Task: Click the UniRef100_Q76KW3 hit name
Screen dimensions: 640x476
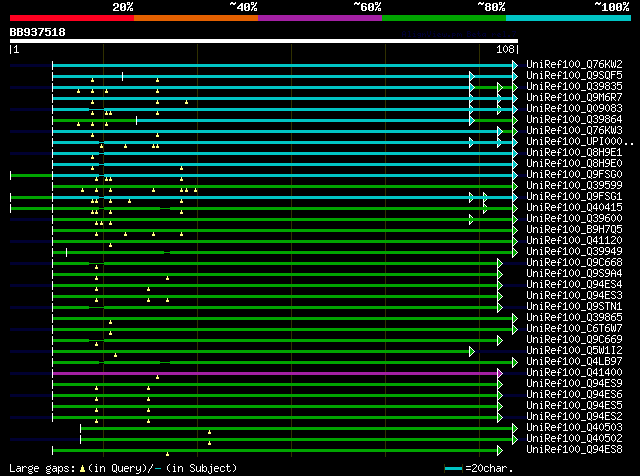Action: pyautogui.click(x=574, y=131)
